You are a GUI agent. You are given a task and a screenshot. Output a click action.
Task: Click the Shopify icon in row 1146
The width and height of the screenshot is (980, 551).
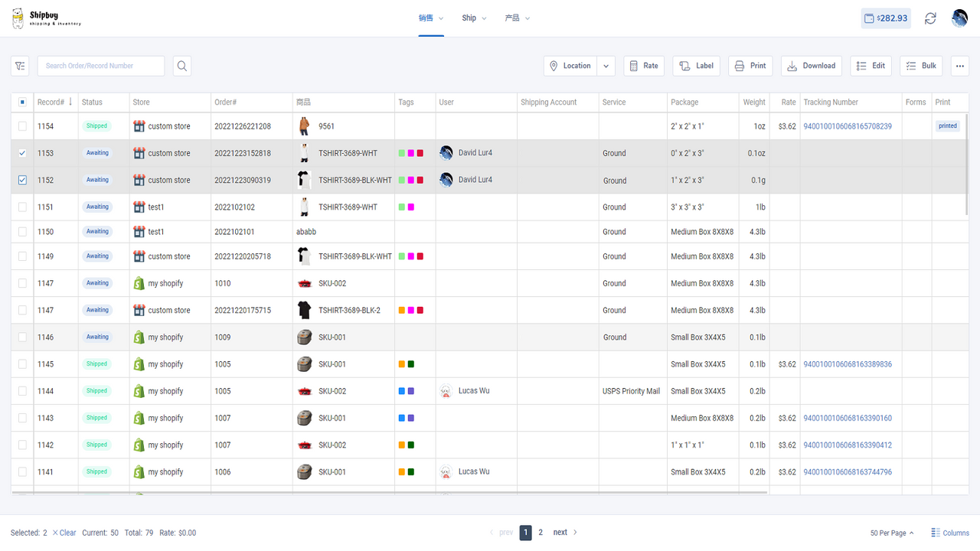[139, 337]
